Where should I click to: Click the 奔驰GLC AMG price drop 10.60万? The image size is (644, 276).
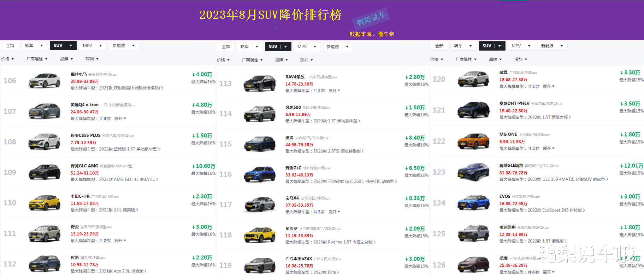(203, 166)
